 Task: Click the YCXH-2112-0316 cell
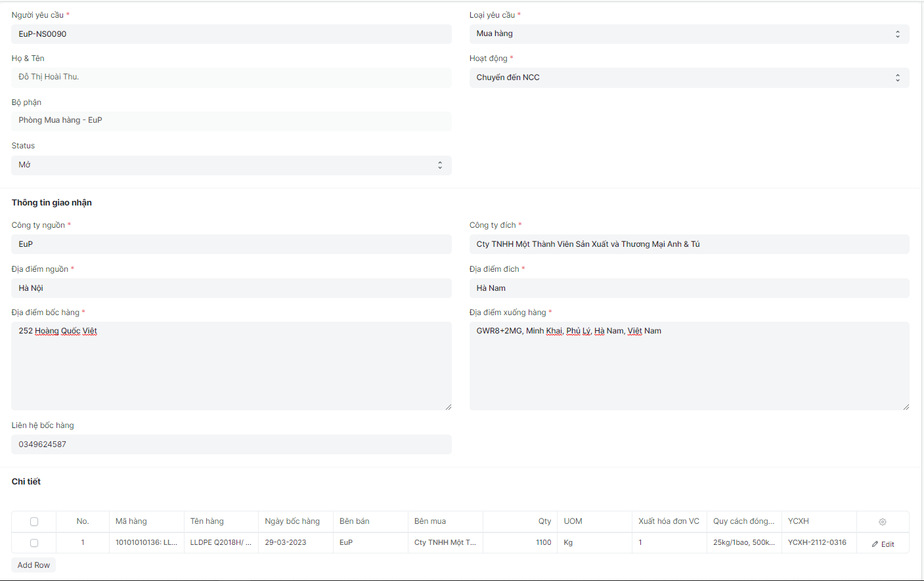[818, 543]
